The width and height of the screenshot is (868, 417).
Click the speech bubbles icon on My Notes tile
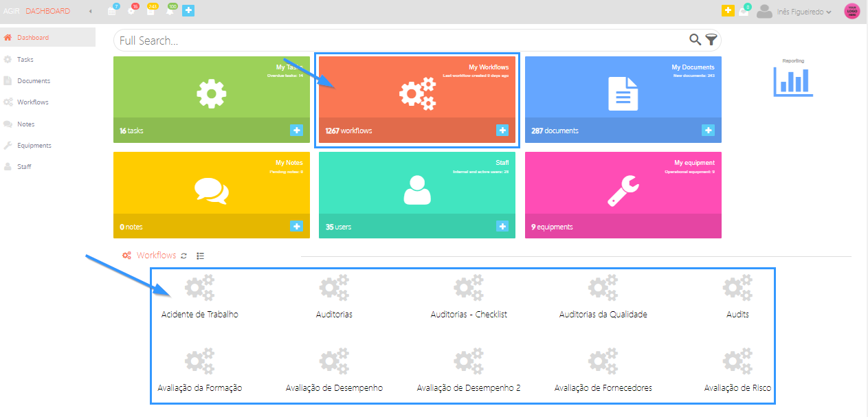tap(211, 190)
